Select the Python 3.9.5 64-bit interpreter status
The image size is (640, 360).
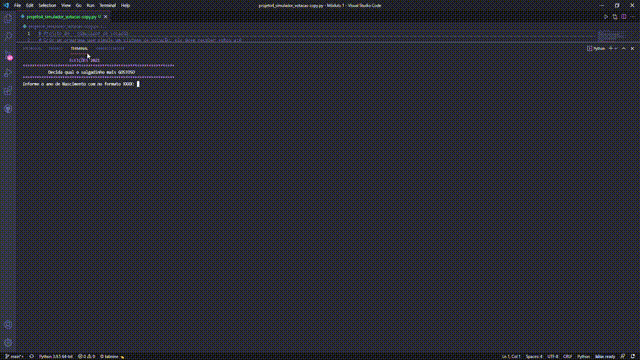coord(56,356)
